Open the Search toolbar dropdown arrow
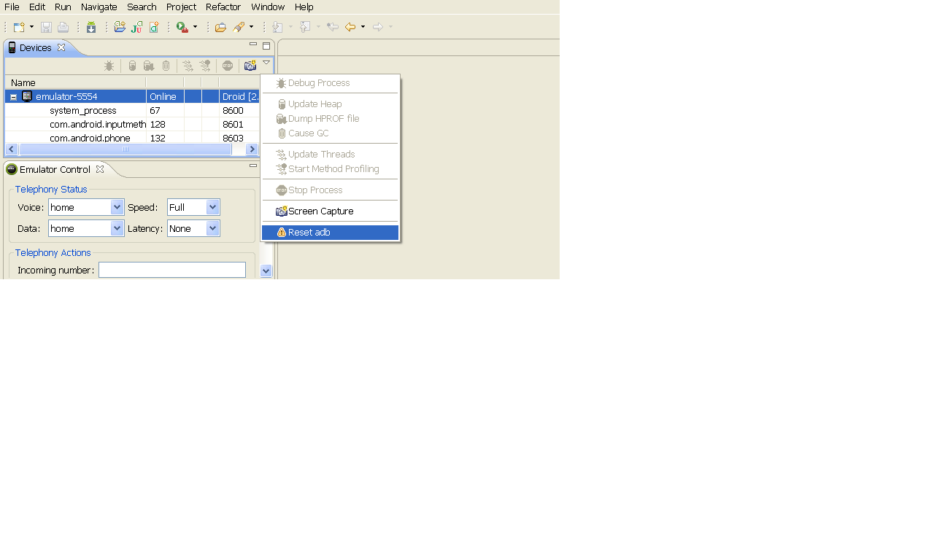This screenshot has width=934, height=560. pos(252,27)
